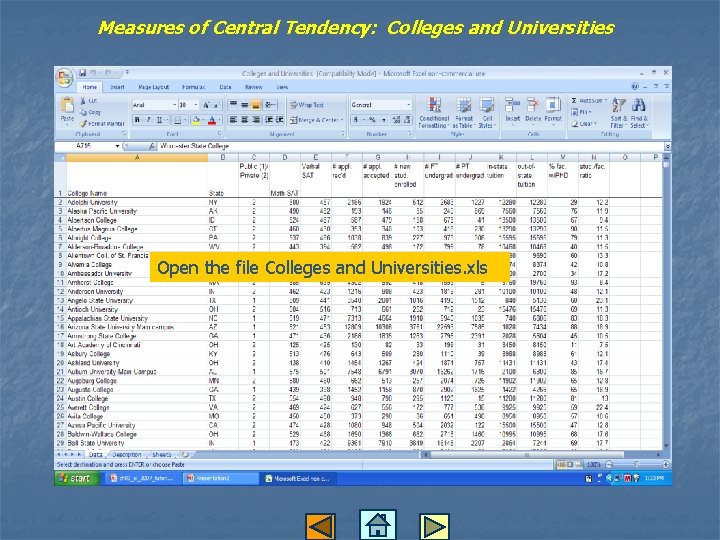This screenshot has height=540, width=720.
Task: Select the Description sheet tab
Action: 127,455
